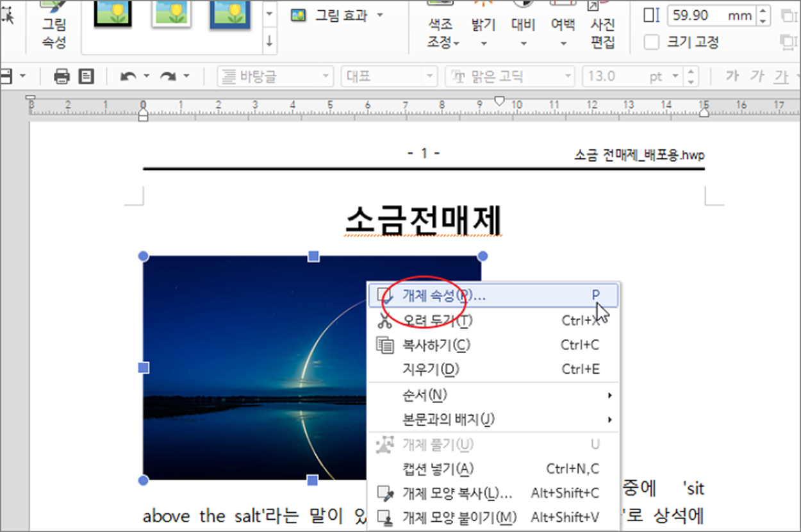Viewport: 801px width, 532px height.
Task: Redo the last action
Action: pos(168,77)
